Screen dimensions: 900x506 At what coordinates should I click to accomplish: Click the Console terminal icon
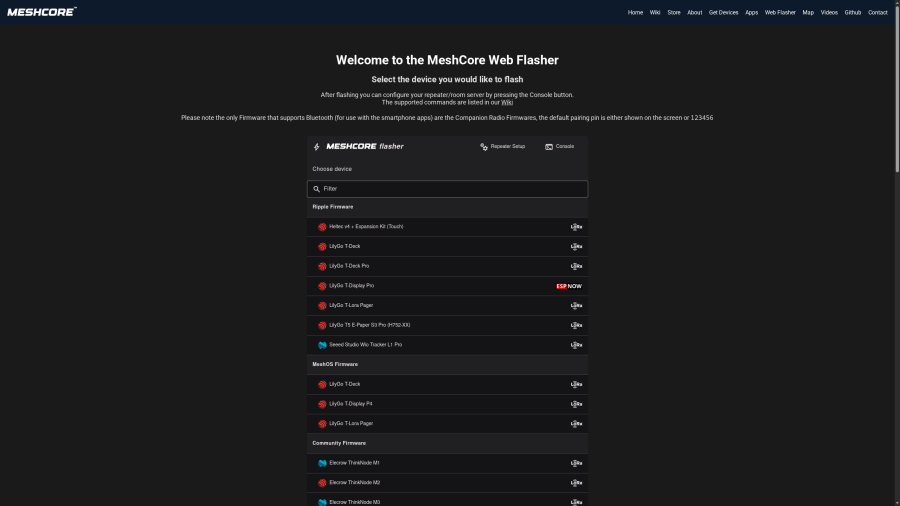click(x=549, y=146)
